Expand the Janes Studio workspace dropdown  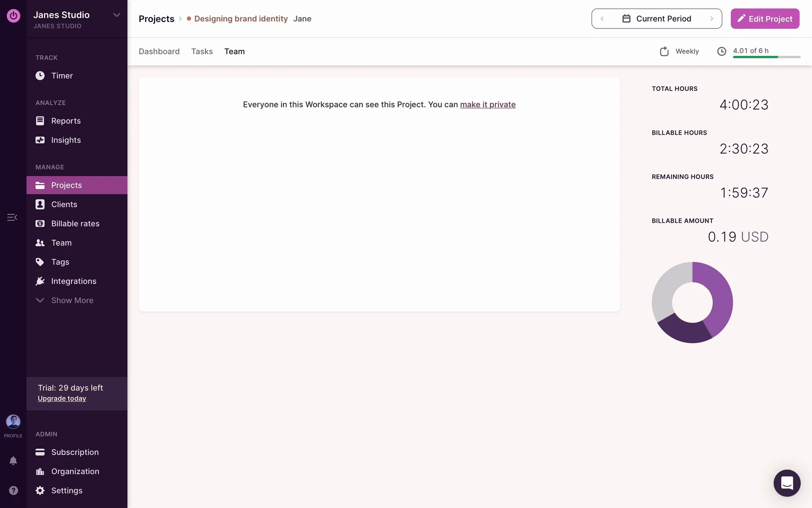[x=116, y=15]
